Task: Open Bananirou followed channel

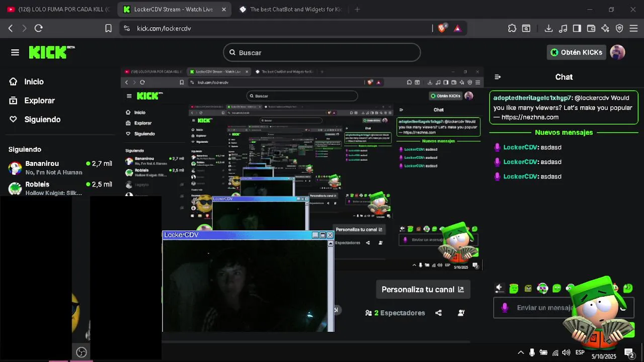Action: pos(60,167)
